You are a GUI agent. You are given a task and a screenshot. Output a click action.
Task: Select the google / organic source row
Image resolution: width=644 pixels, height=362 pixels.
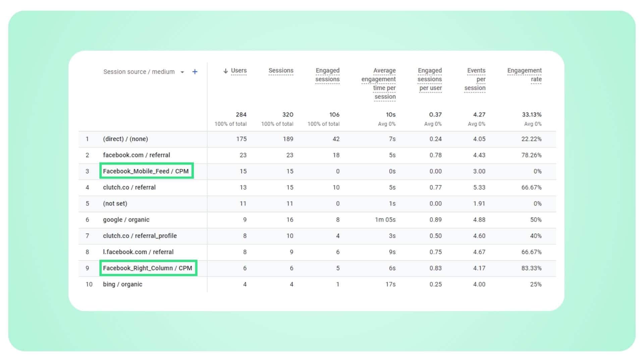pyautogui.click(x=126, y=220)
